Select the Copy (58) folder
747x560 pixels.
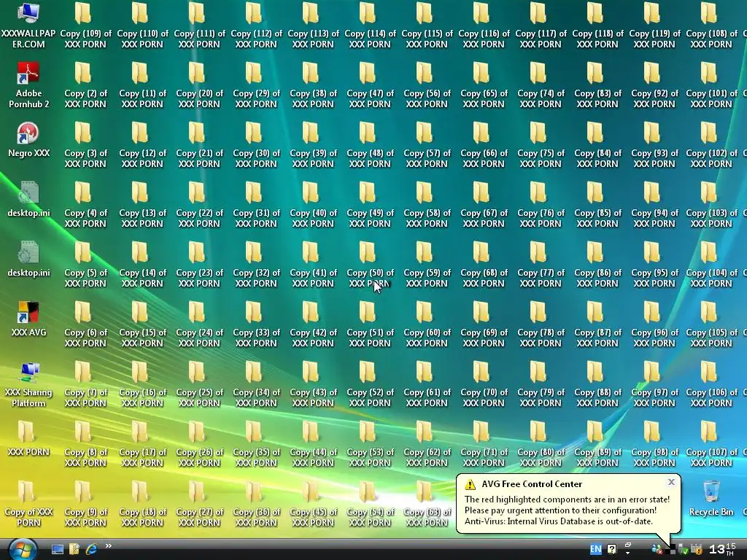tap(426, 204)
